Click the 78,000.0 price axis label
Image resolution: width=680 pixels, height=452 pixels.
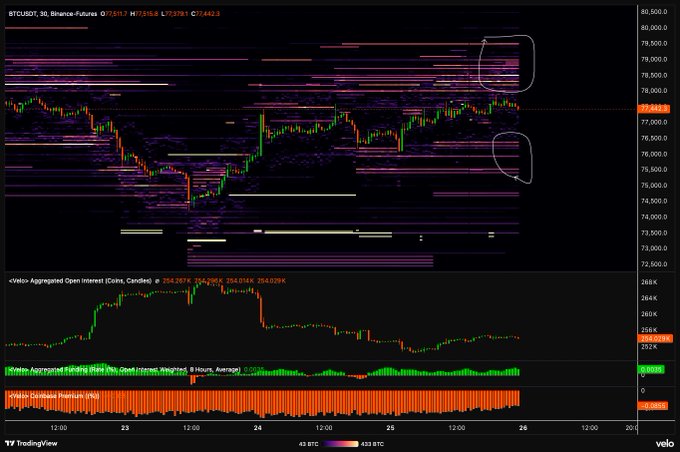point(654,91)
